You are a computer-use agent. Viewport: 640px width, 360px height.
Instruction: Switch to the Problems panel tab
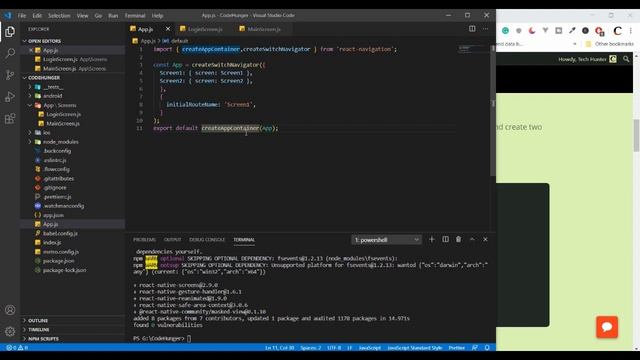point(144,240)
